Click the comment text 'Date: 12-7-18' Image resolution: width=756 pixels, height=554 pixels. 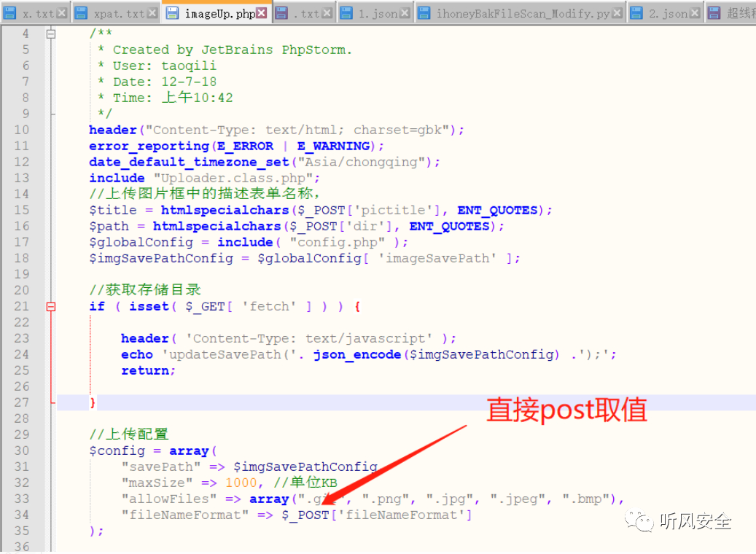pos(165,82)
